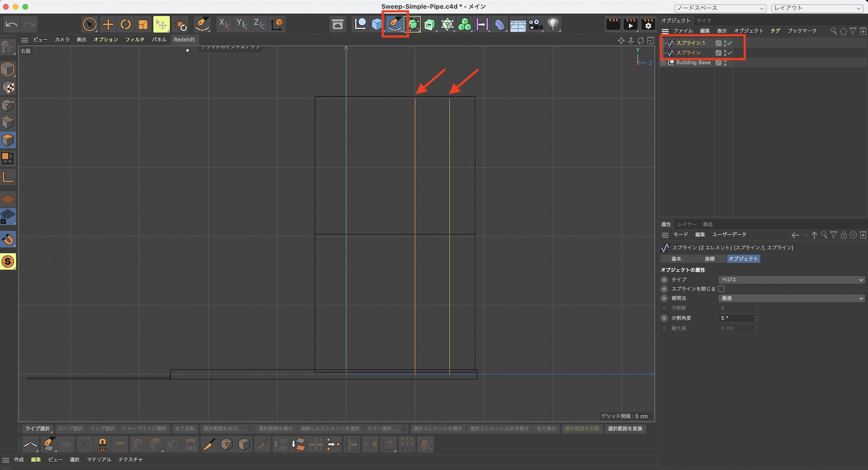This screenshot has width=868, height=470.
Task: Click the ループ選択 button
Action: 70,429
